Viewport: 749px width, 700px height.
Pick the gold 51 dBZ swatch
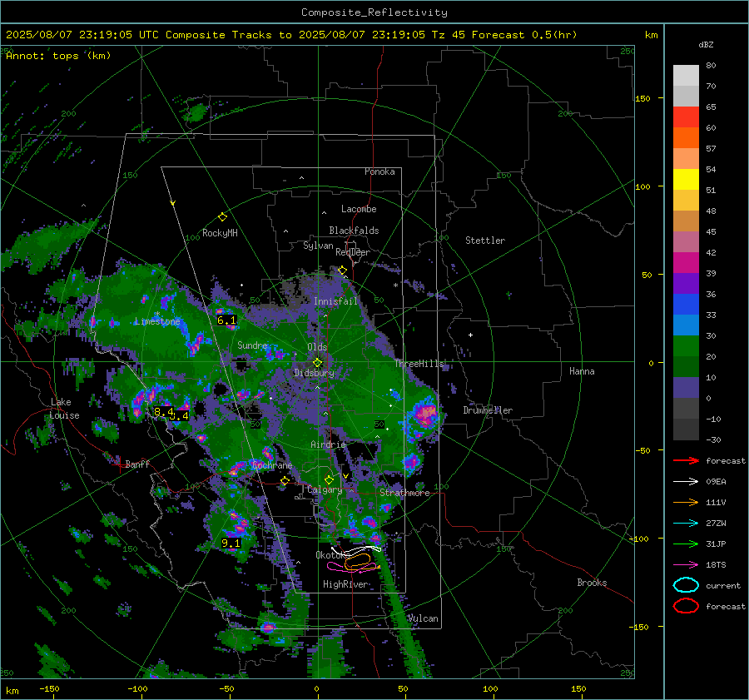tap(686, 201)
